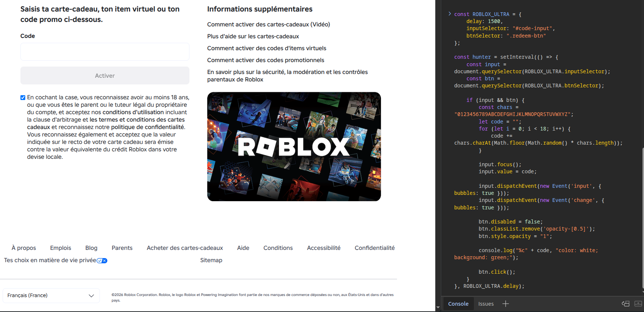Viewport: 644px width, 312px height.
Task: Open 'Comment activer des codes promotionnels' link
Action: coord(266,60)
